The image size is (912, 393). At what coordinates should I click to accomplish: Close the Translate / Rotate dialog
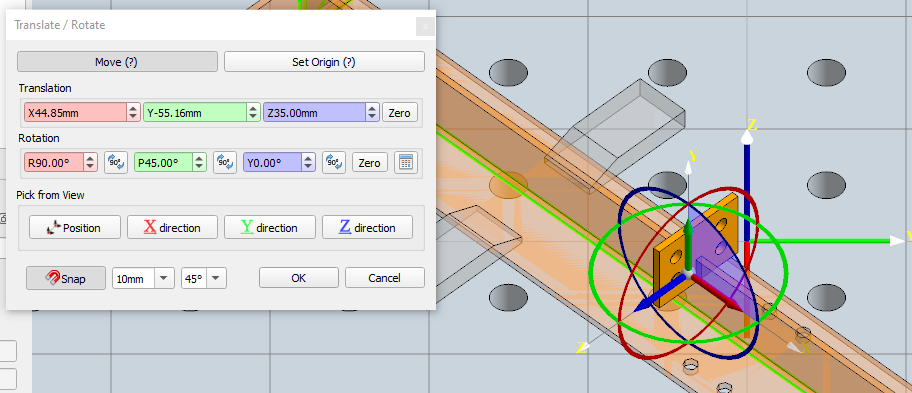425,26
